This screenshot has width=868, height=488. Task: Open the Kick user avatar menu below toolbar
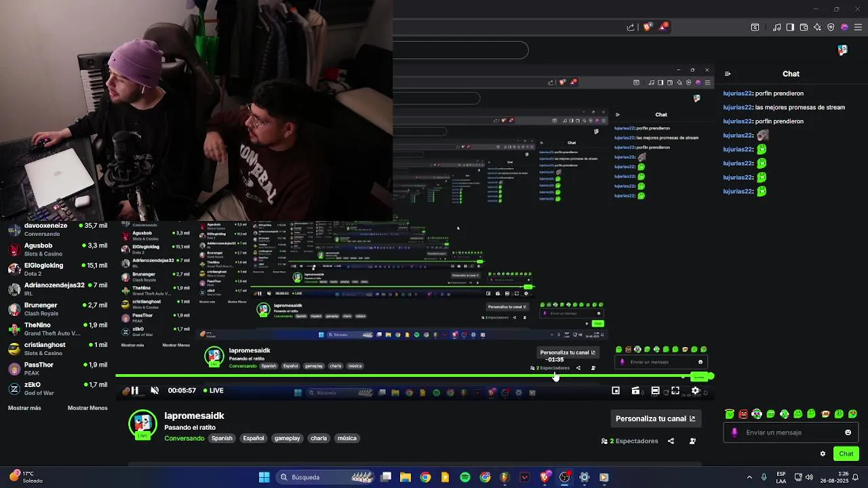pyautogui.click(x=842, y=50)
